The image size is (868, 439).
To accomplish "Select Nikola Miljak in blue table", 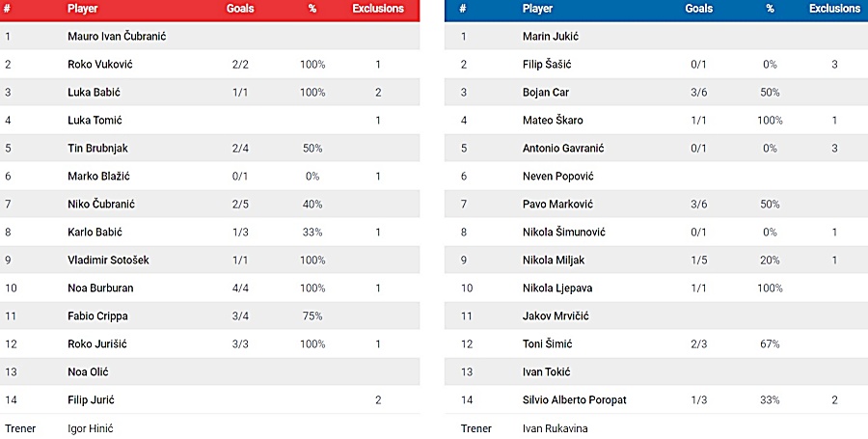I will click(554, 261).
